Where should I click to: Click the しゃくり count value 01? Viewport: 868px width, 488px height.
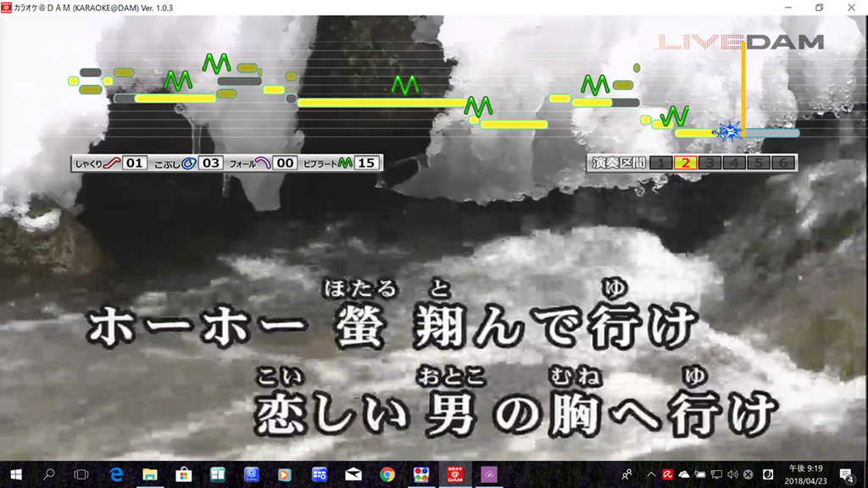(x=135, y=163)
